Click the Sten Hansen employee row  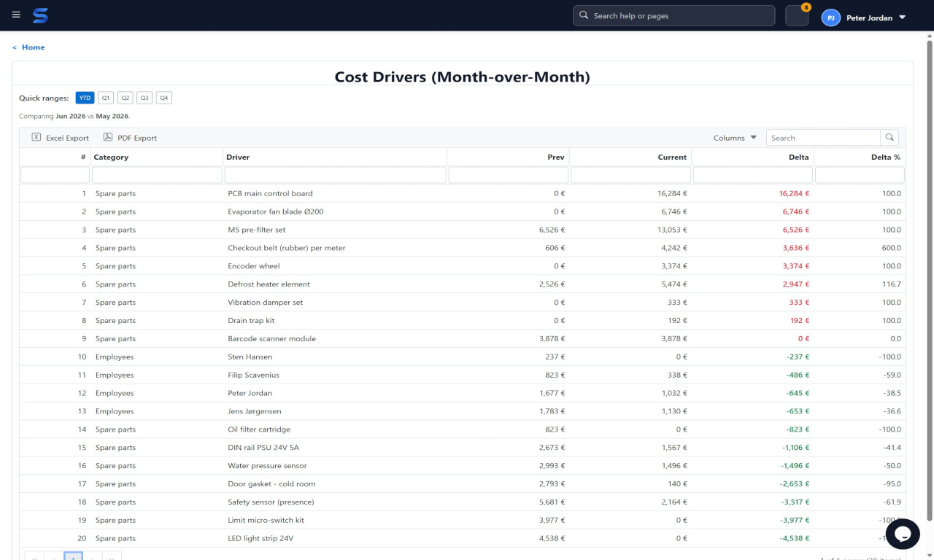(x=463, y=357)
